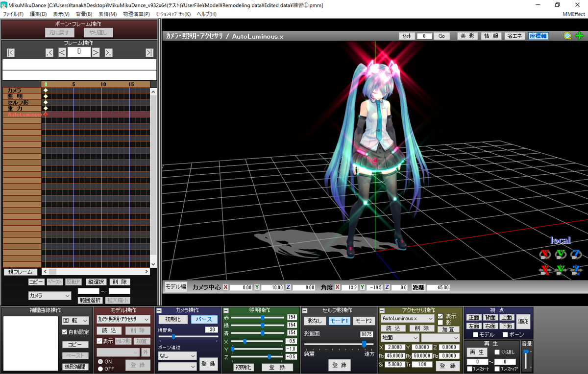Click the MMEffect menu item
Image resolution: width=588 pixels, height=374 pixels.
(575, 14)
